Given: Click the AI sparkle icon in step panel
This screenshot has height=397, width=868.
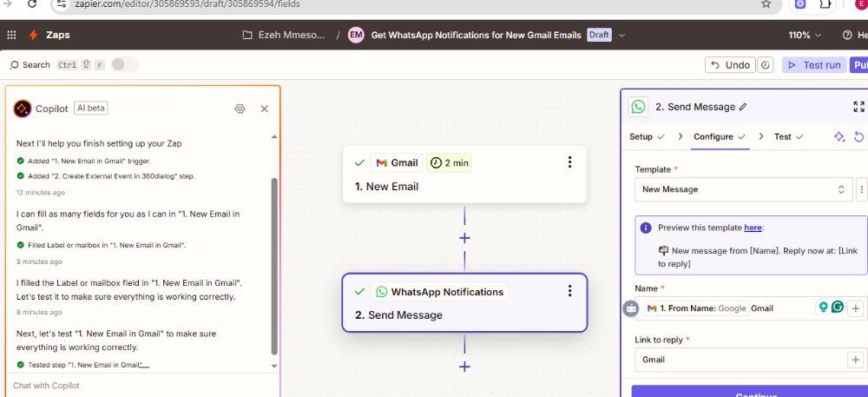Looking at the screenshot, I should 839,137.
